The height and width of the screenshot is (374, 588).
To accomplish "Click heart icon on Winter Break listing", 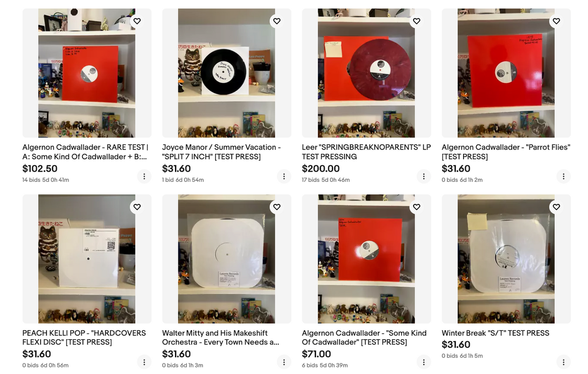I will pyautogui.click(x=556, y=207).
